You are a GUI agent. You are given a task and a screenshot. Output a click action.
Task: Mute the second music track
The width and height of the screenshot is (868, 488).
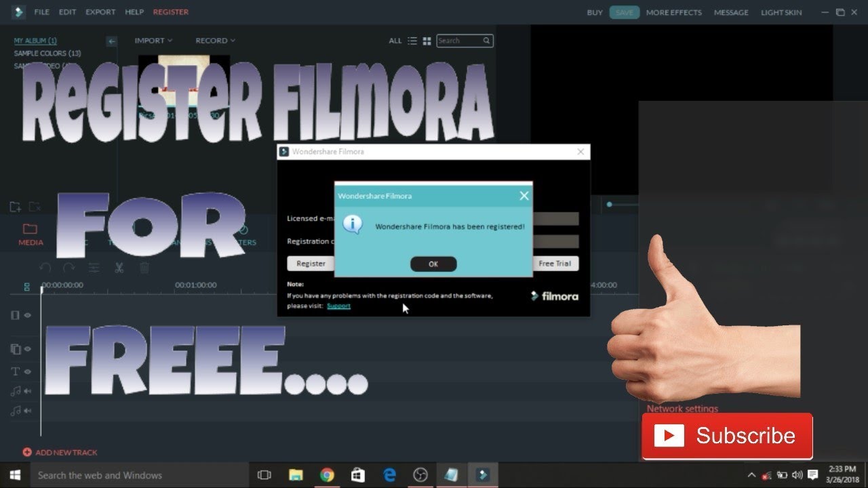pos(28,411)
